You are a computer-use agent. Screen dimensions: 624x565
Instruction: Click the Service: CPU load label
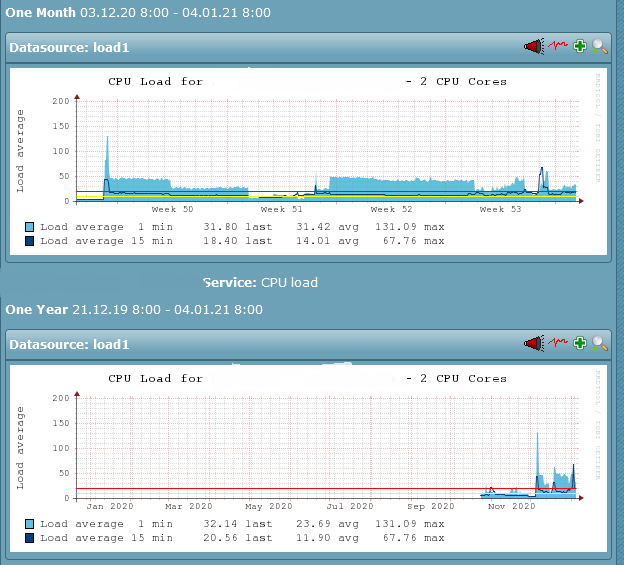point(260,283)
